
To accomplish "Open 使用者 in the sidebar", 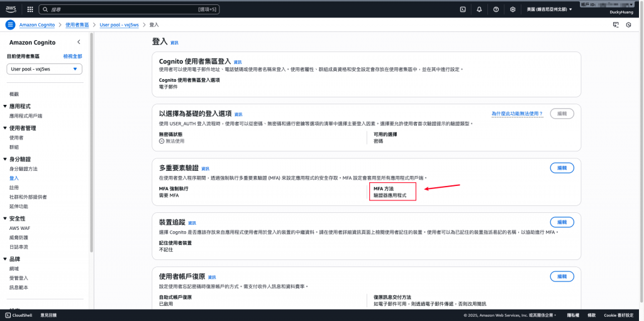I will point(16,138).
